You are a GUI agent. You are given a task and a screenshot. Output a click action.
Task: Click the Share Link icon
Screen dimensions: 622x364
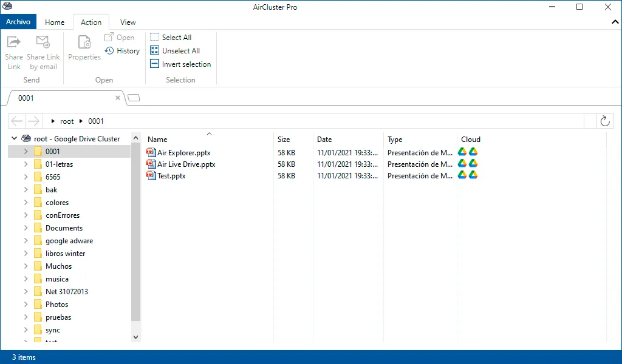click(x=13, y=42)
